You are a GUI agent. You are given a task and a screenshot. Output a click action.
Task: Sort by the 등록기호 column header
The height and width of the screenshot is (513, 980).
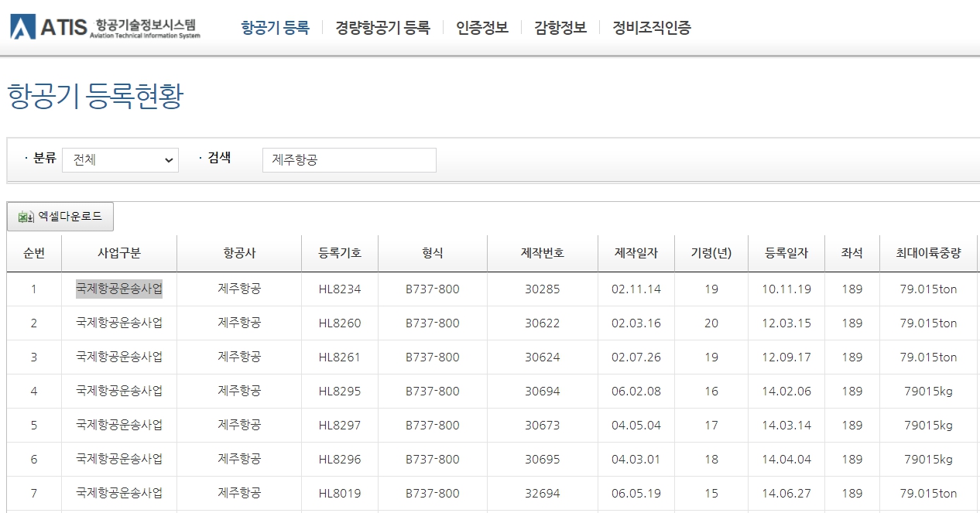[338, 252]
